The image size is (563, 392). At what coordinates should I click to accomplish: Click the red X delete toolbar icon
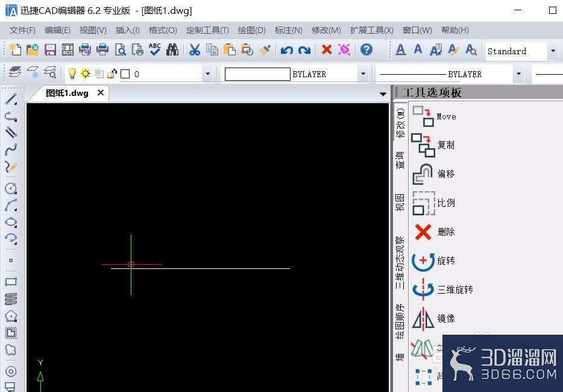326,49
